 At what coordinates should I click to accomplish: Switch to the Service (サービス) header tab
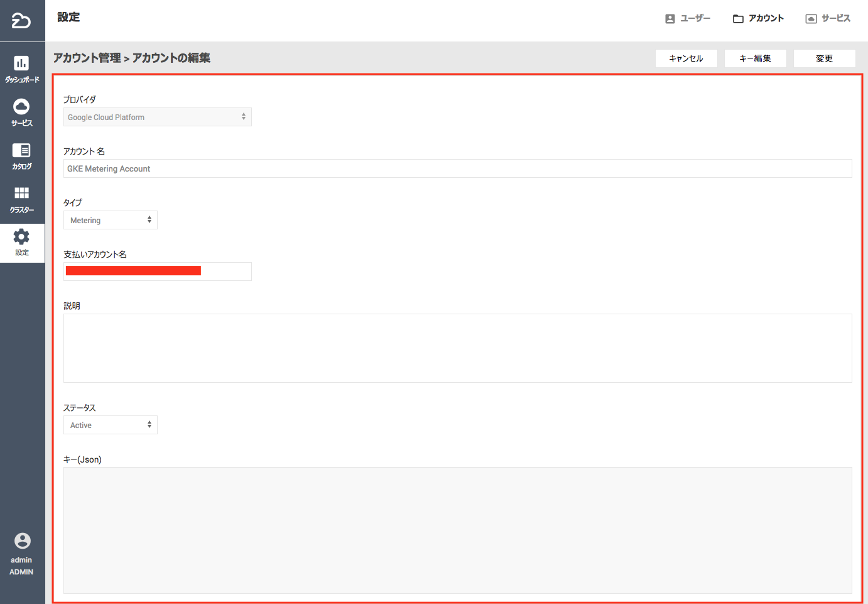828,19
